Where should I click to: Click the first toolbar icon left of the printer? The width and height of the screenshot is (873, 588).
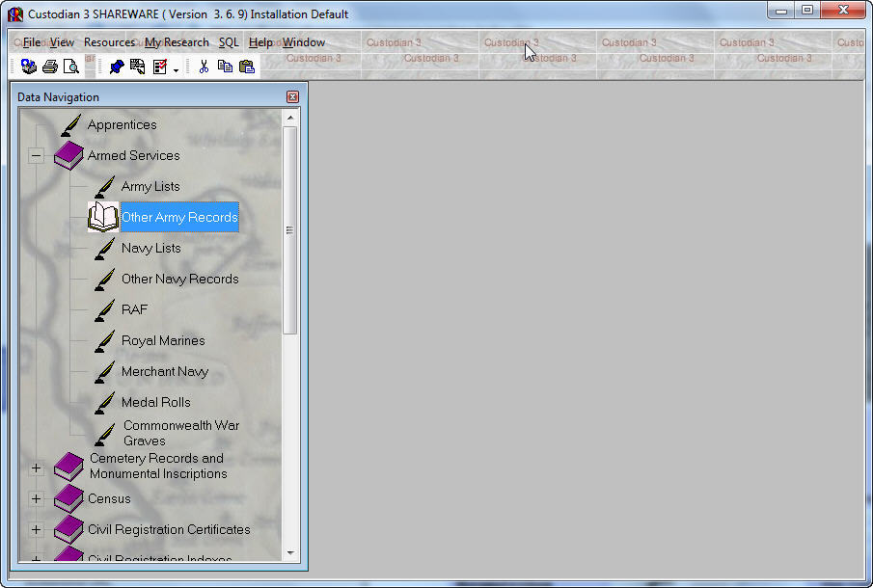(x=28, y=67)
